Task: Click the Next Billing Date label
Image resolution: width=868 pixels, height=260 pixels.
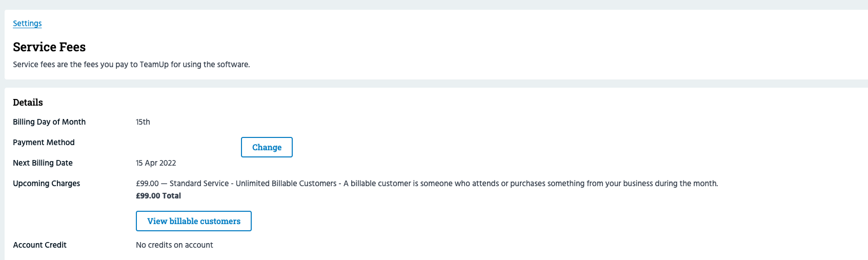Action: pyautogui.click(x=43, y=163)
